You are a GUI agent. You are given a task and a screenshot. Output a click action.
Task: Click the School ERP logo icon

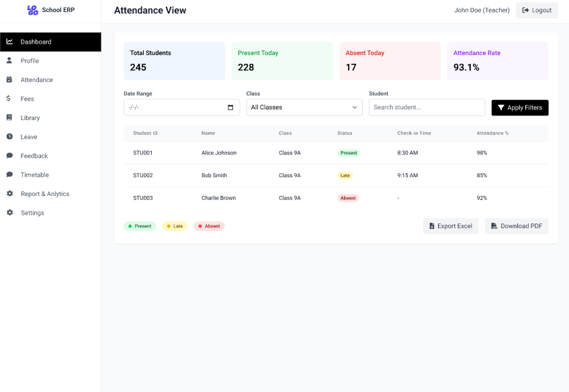pos(32,10)
